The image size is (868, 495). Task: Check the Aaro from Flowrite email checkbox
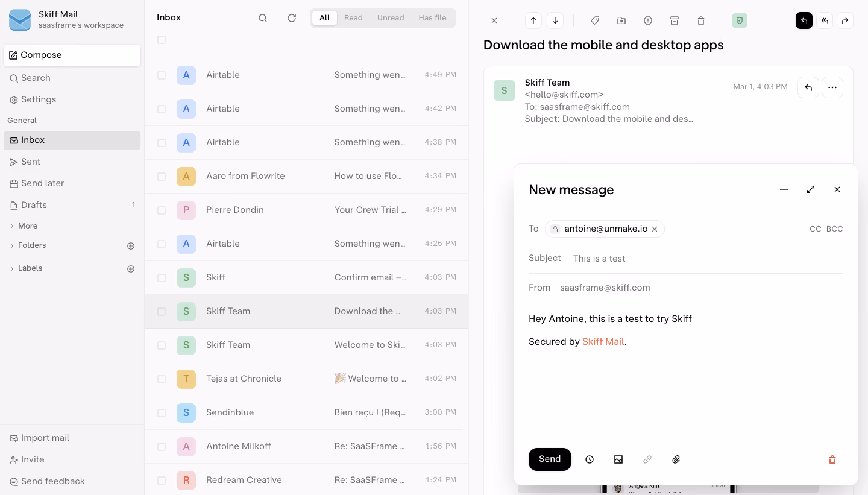162,177
